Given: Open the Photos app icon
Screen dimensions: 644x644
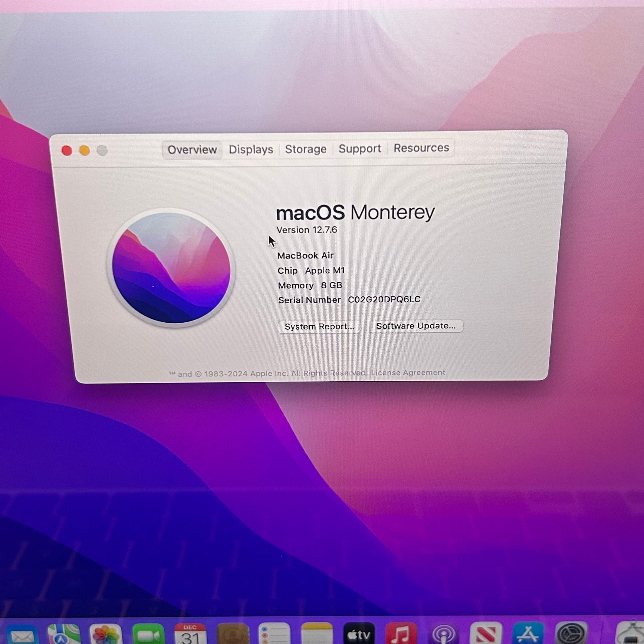Looking at the screenshot, I should click(x=106, y=634).
